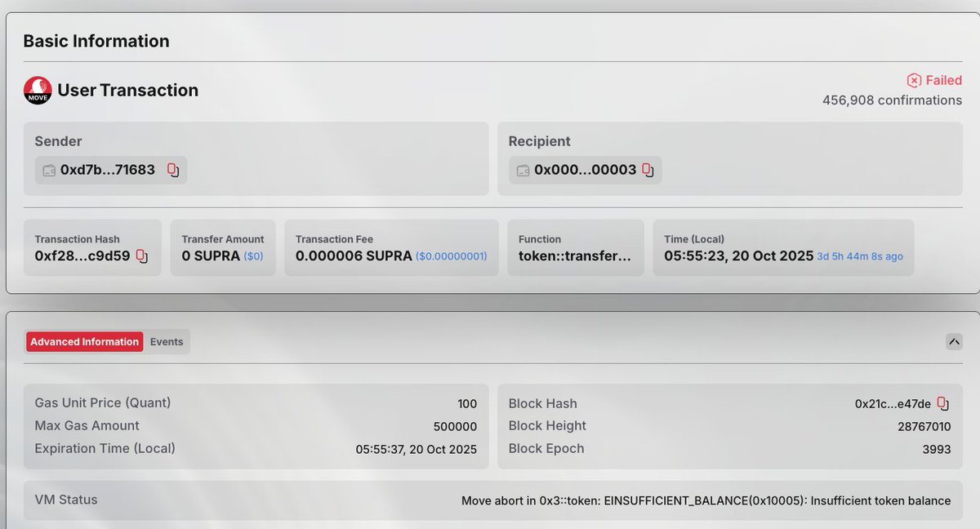Copy the sender address 0xd7b...71683

(172, 170)
